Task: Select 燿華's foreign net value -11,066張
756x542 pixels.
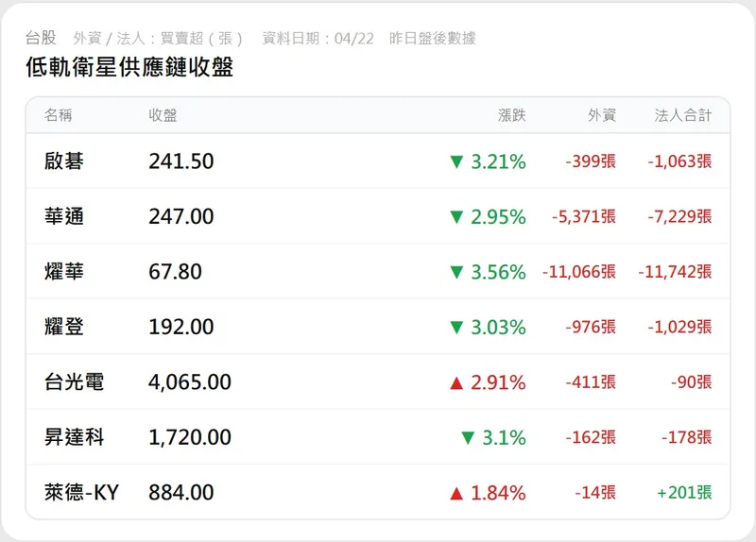Action: tap(578, 272)
